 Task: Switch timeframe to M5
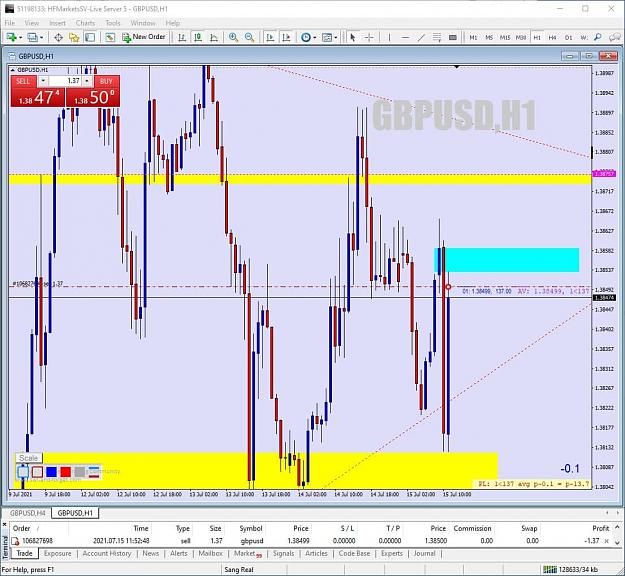click(489, 37)
